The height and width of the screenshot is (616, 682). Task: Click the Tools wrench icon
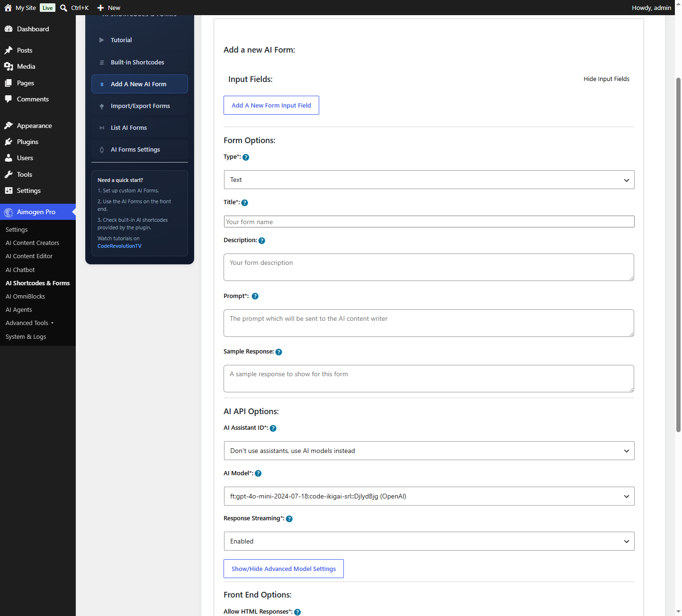pos(9,174)
